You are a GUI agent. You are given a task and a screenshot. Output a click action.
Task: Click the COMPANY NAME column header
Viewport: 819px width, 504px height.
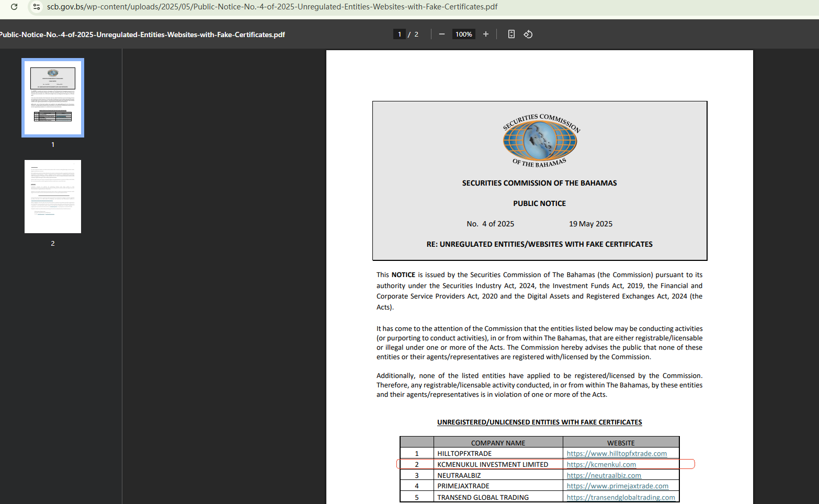[498, 443]
